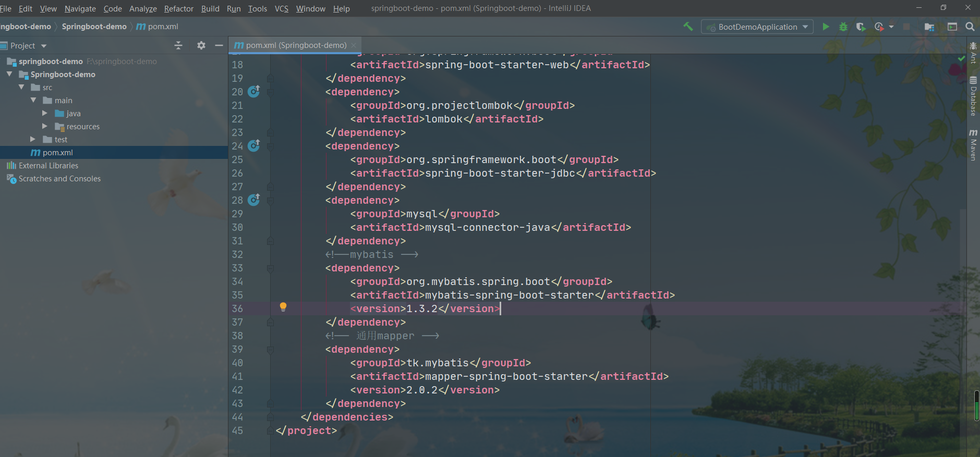Collapse the Springboot-demo module node
This screenshot has width=980, height=457.
9,74
